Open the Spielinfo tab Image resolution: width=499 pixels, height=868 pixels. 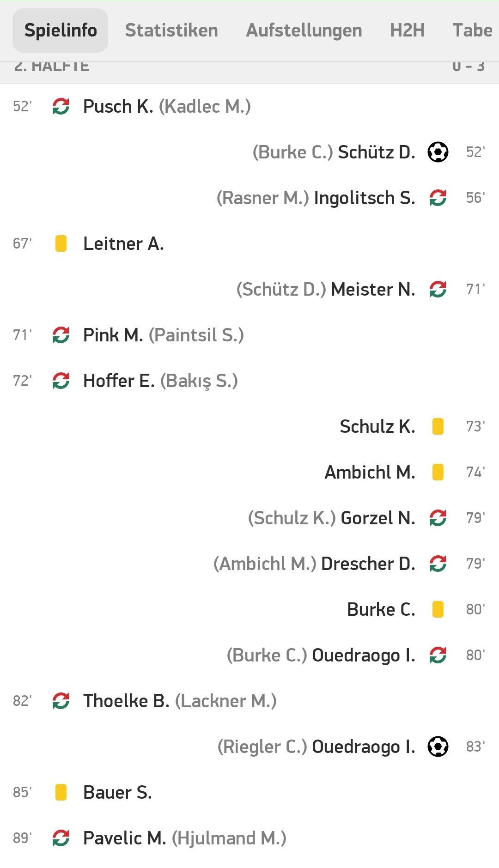coord(61,30)
